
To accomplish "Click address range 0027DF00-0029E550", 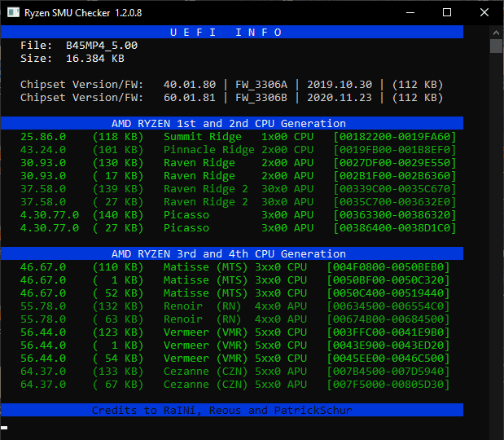I will click(395, 163).
